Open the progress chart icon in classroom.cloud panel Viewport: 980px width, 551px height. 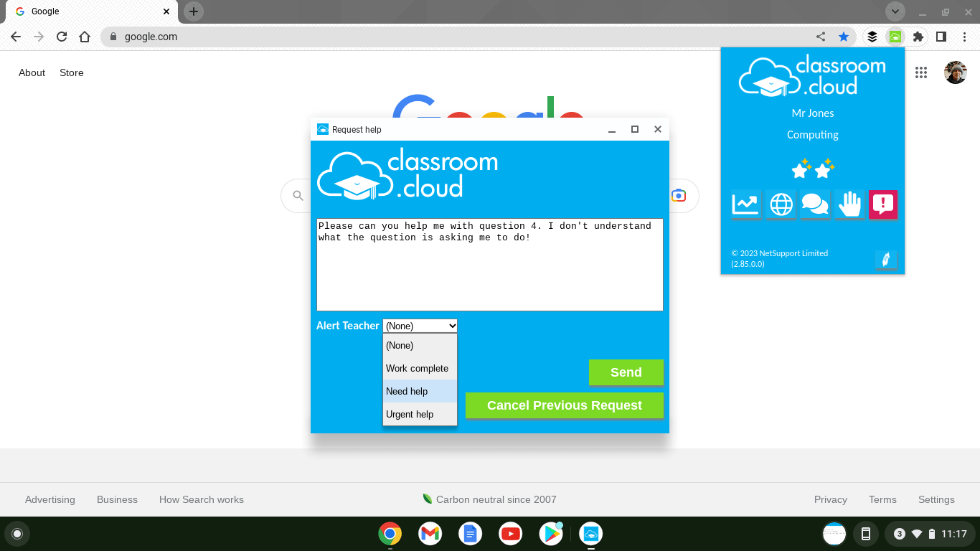tap(745, 204)
